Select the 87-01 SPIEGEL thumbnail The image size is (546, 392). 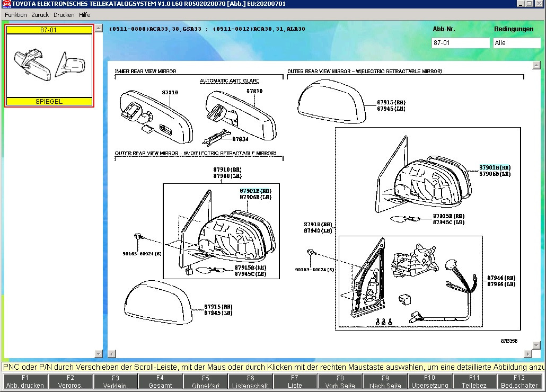tap(49, 66)
